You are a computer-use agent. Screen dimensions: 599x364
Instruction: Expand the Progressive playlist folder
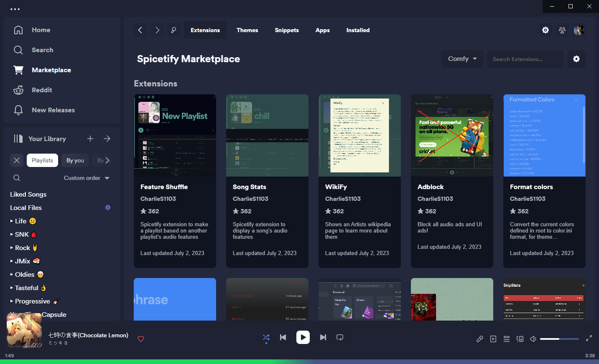coord(12,301)
